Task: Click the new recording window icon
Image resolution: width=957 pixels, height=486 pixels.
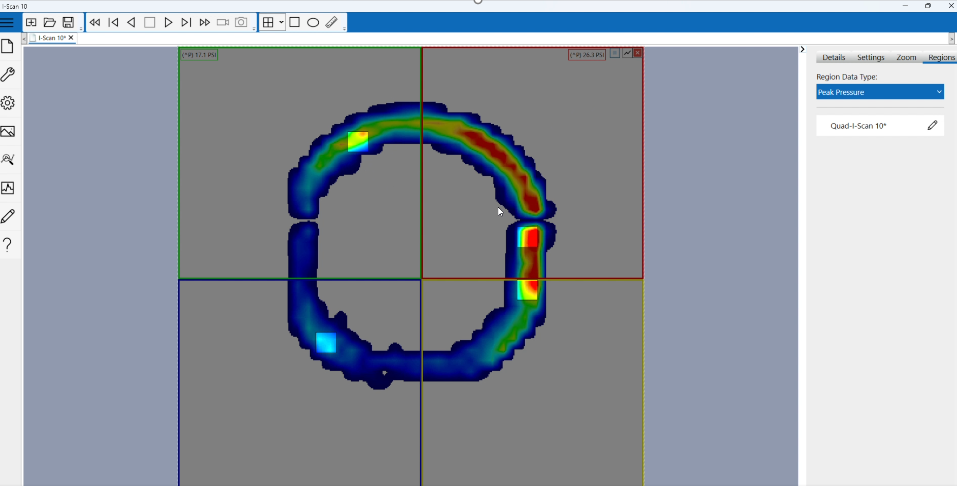Action: coord(31,23)
